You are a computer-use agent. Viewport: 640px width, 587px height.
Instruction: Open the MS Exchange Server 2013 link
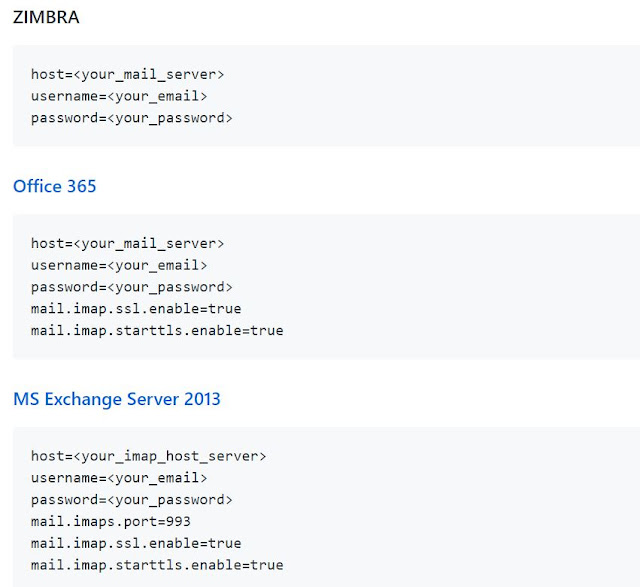[x=116, y=399]
